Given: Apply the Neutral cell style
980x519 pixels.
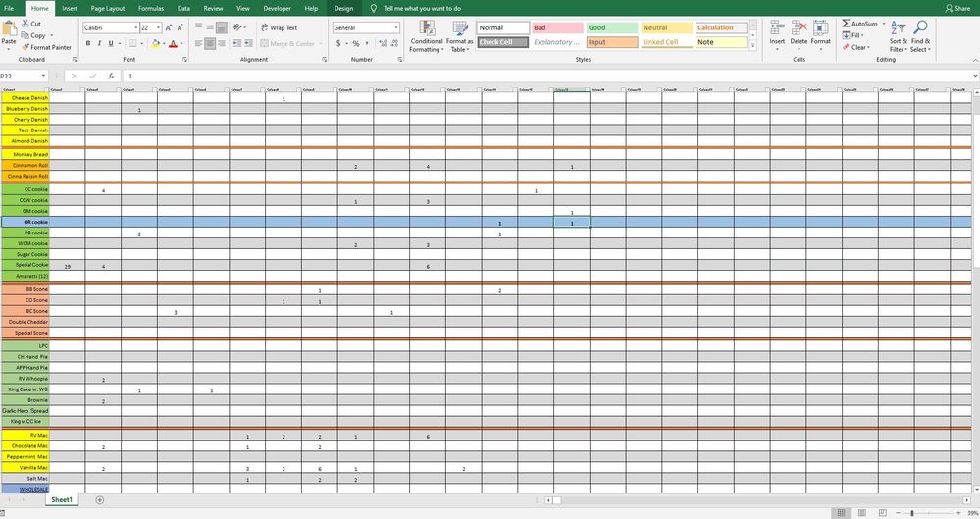Looking at the screenshot, I should [666, 27].
